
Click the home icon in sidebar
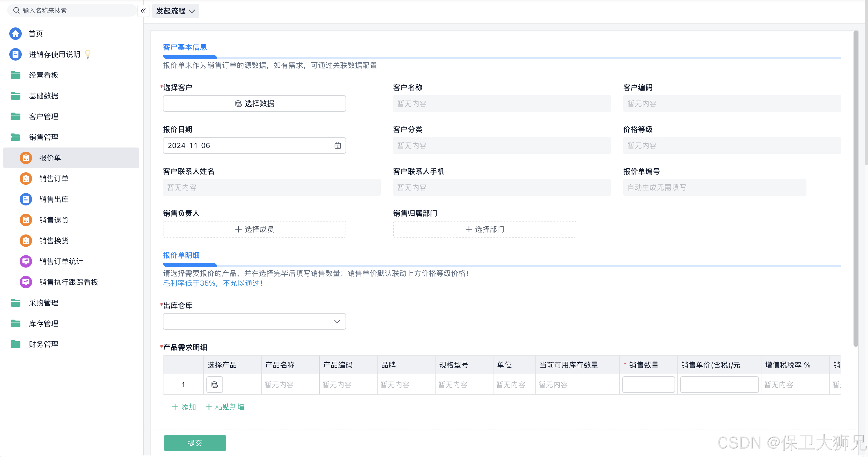[x=16, y=34]
